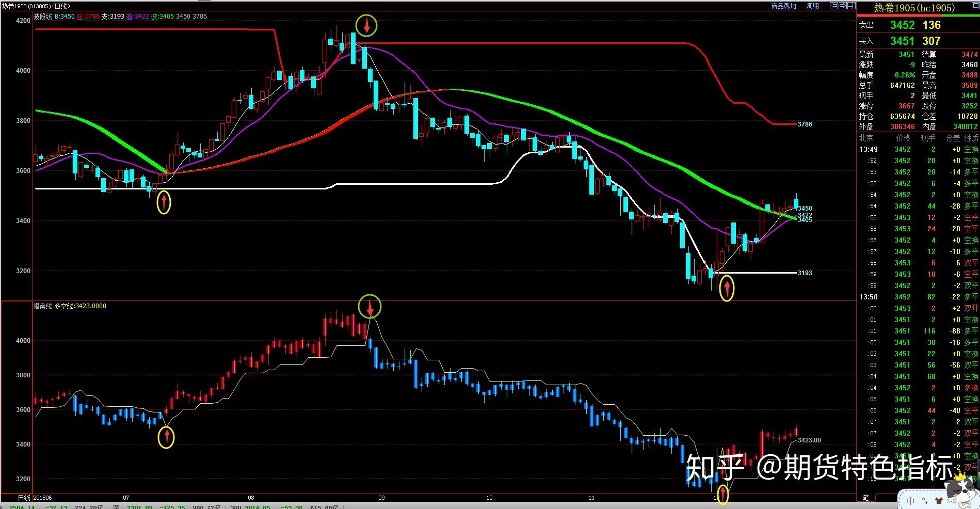Image resolution: width=980 pixels, height=509 pixels.
Task: Click the 仓差 column header
Action: point(953,138)
